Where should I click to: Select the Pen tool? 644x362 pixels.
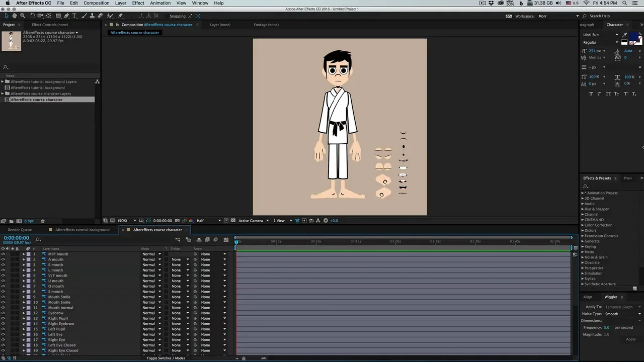tap(66, 16)
